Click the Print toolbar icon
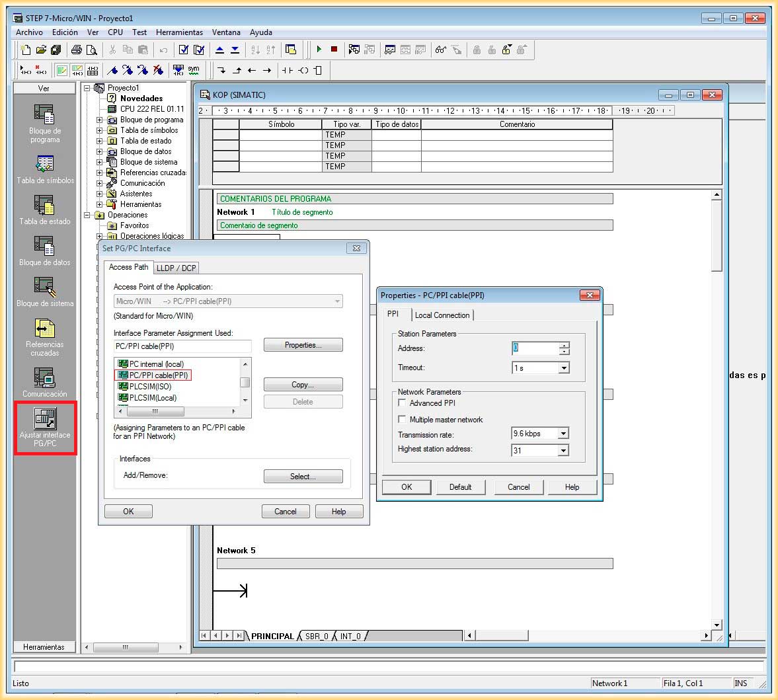Image resolution: width=778 pixels, height=700 pixels. tap(77, 50)
